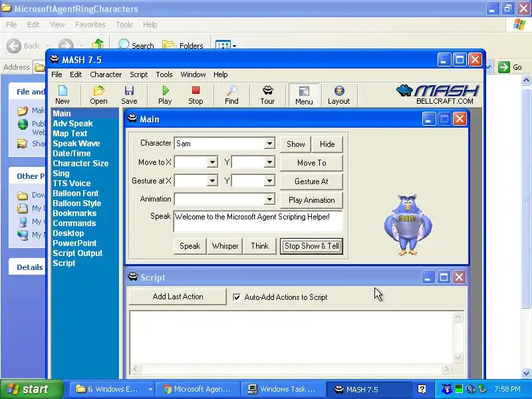
Task: Click the agent owl system tray icon
Action: pyautogui.click(x=446, y=389)
